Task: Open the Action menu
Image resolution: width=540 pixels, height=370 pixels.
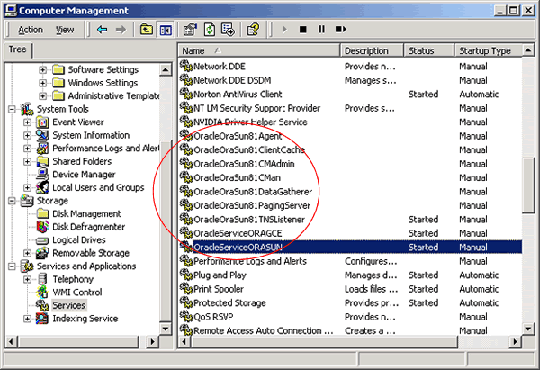Action: point(30,30)
